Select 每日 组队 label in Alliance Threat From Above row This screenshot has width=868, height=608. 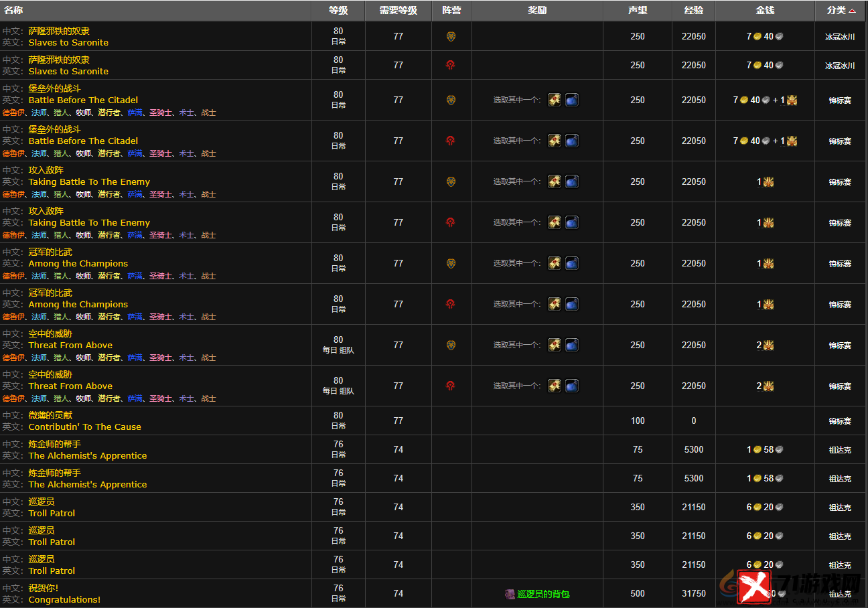[x=338, y=350]
